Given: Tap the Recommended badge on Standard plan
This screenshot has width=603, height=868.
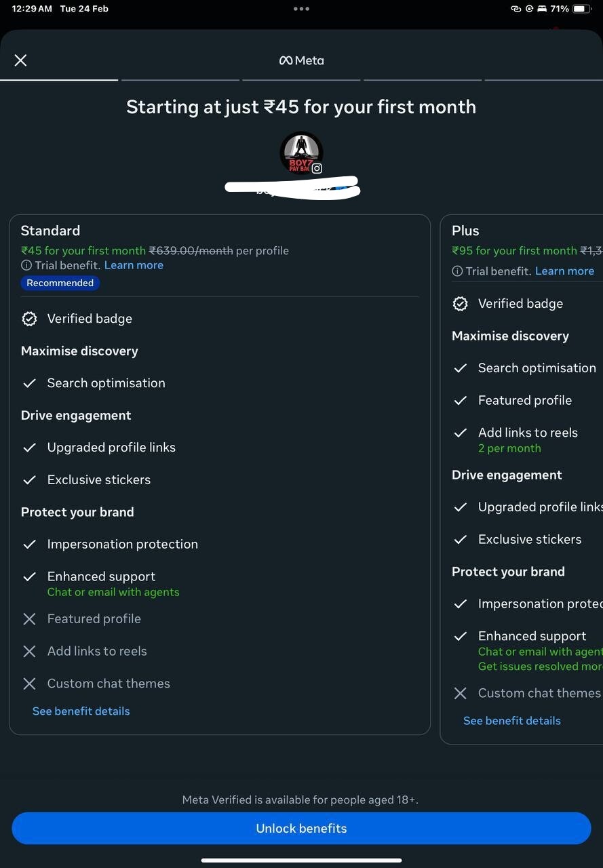Looking at the screenshot, I should (60, 283).
